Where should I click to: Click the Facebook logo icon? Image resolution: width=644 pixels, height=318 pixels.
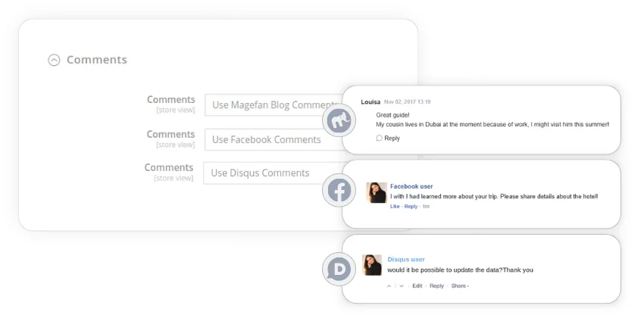(339, 190)
